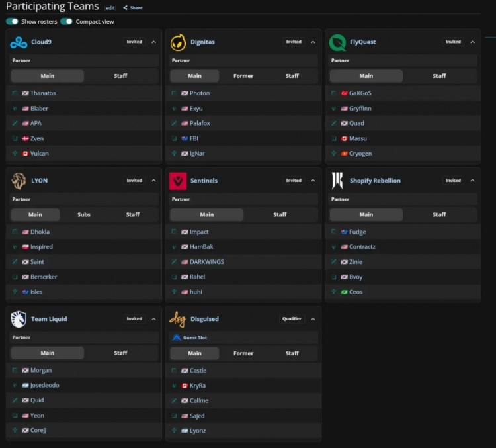Click the Brazil flag next to Ceos
Viewport: 496px width, 448px height.
coord(344,292)
